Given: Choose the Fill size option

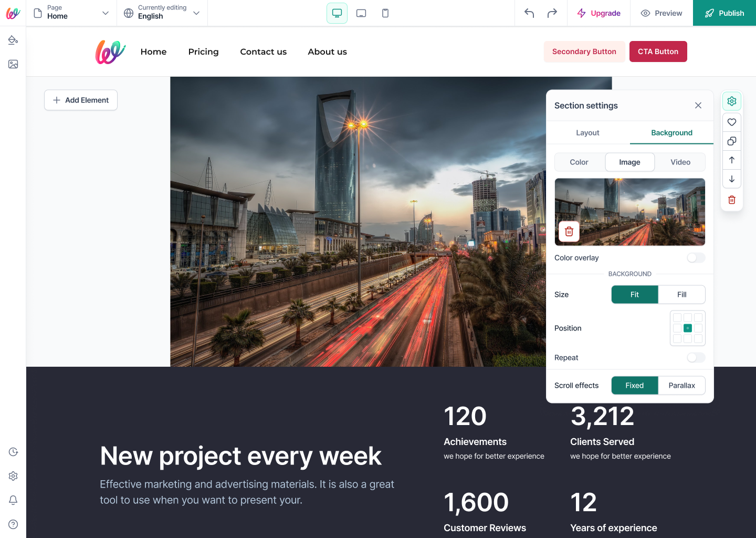Looking at the screenshot, I should [681, 295].
